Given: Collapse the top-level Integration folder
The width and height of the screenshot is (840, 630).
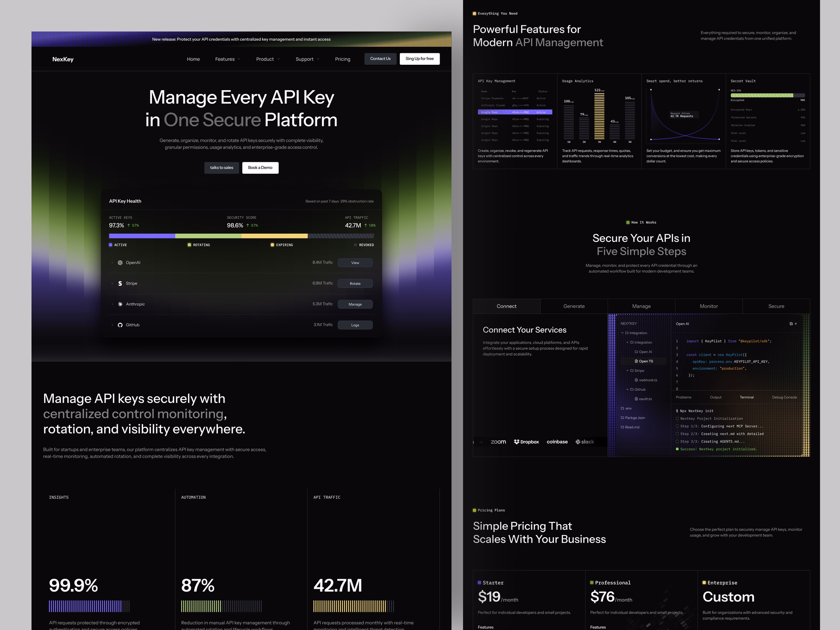Looking at the screenshot, I should (623, 333).
